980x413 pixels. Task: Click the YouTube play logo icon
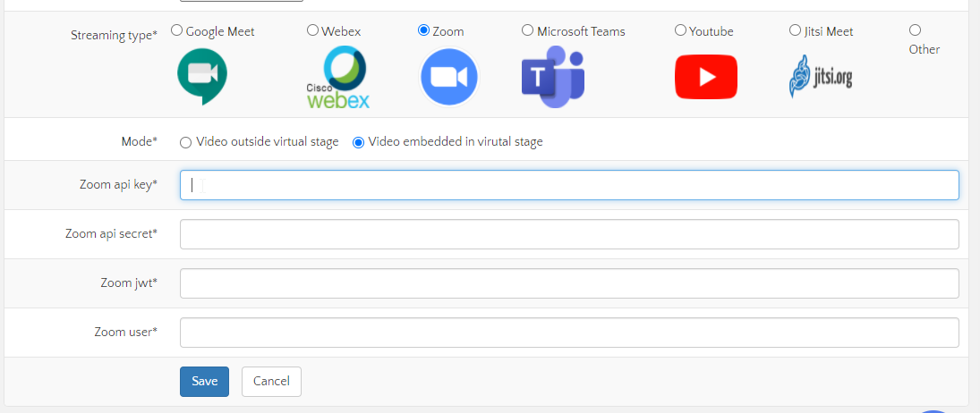(x=705, y=77)
